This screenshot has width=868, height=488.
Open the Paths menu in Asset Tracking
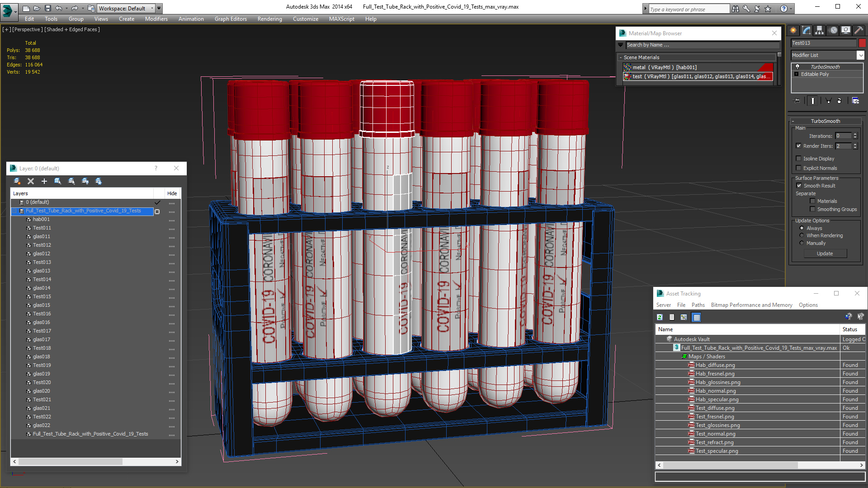tap(698, 305)
